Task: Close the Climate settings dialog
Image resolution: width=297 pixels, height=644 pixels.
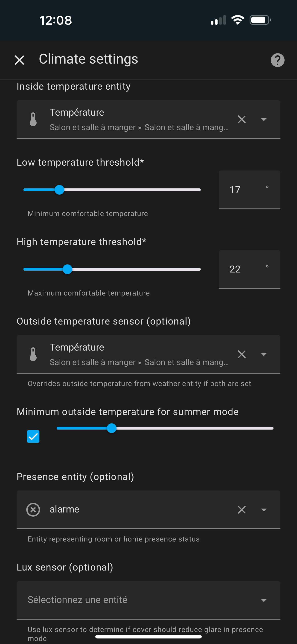Action: 19,60
